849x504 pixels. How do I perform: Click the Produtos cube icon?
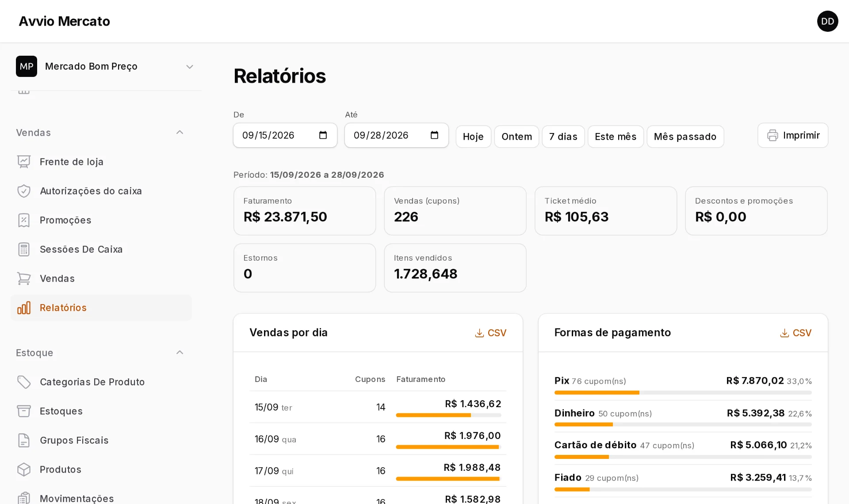coord(24,470)
